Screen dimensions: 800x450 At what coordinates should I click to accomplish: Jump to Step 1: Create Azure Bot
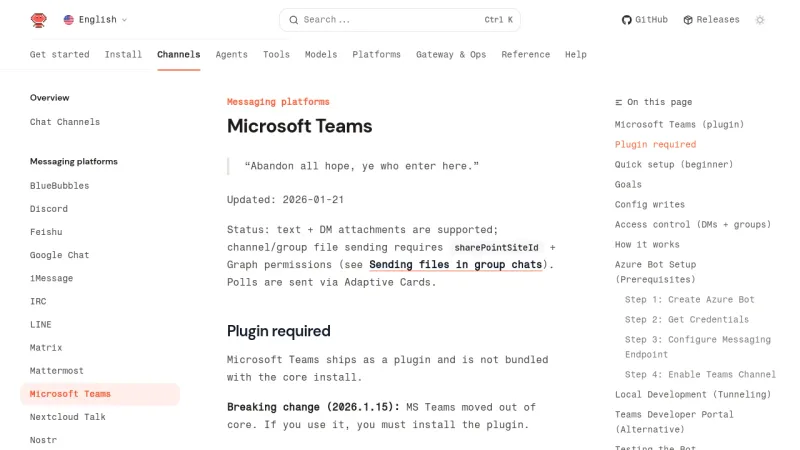click(x=689, y=299)
